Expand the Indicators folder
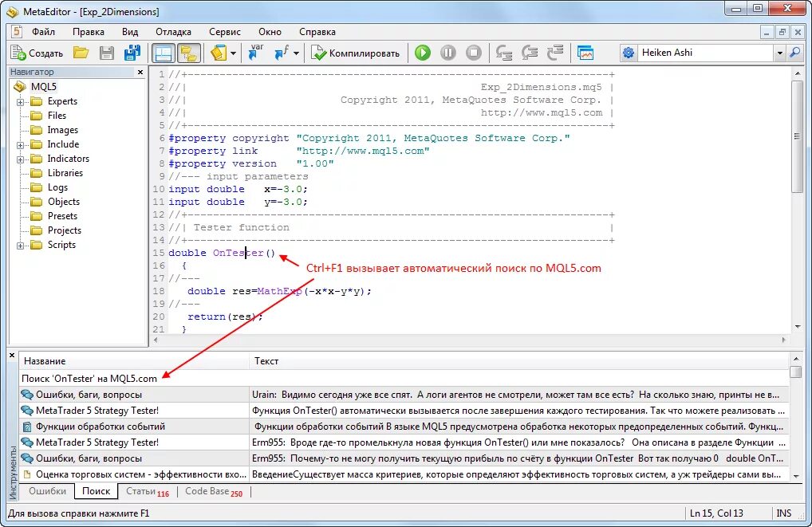The height and width of the screenshot is (527, 812). tap(20, 159)
